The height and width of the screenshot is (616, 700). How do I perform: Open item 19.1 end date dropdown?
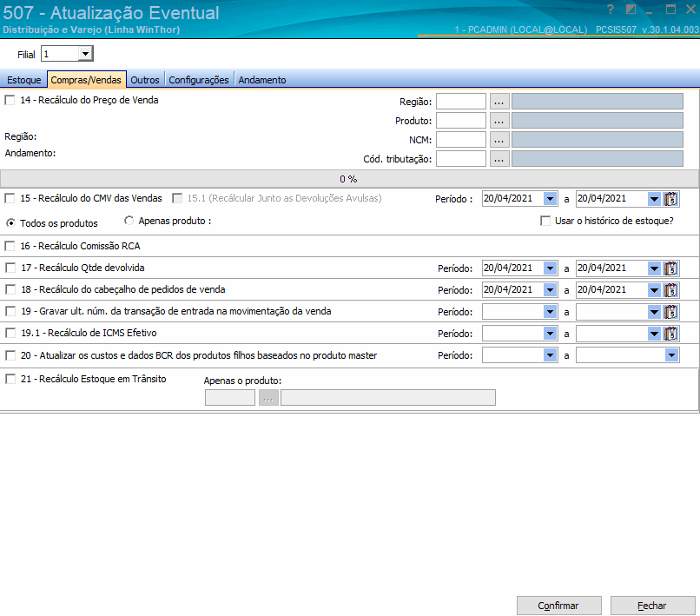654,334
